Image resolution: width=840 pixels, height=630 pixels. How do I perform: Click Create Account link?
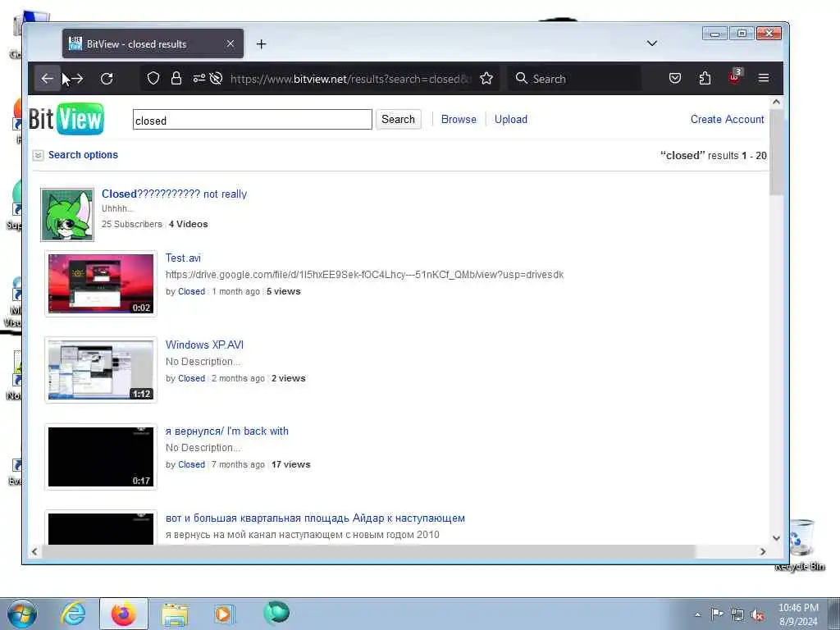[727, 120]
